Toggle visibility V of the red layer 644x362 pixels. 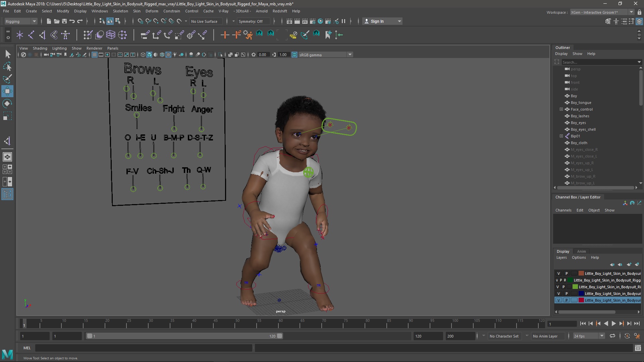tap(558, 300)
